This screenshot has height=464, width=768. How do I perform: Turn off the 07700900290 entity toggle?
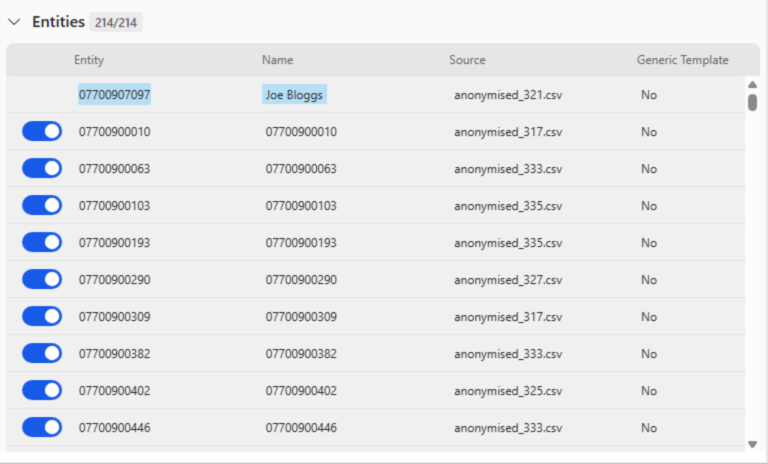point(42,280)
